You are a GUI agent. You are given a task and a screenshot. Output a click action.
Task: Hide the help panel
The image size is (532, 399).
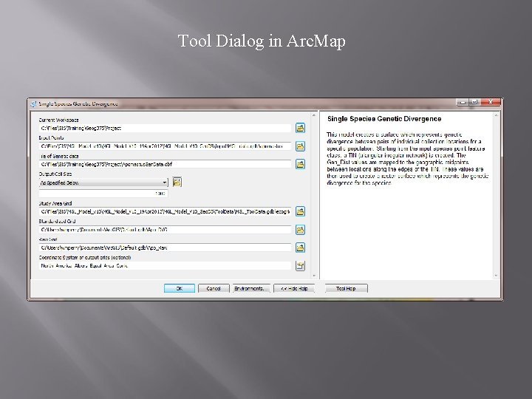(294, 288)
